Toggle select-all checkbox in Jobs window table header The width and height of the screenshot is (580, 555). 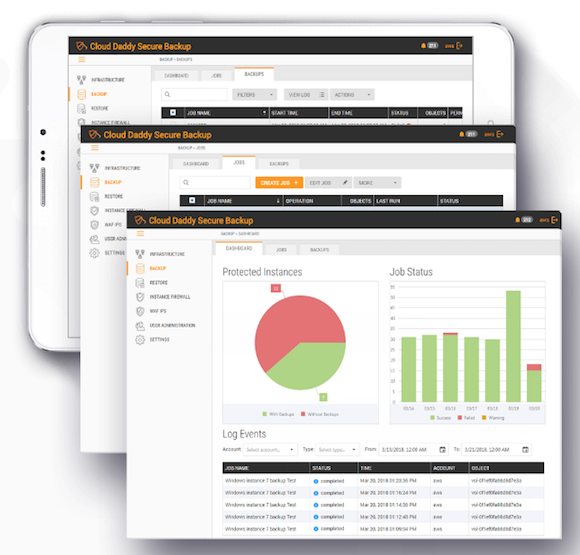click(192, 200)
